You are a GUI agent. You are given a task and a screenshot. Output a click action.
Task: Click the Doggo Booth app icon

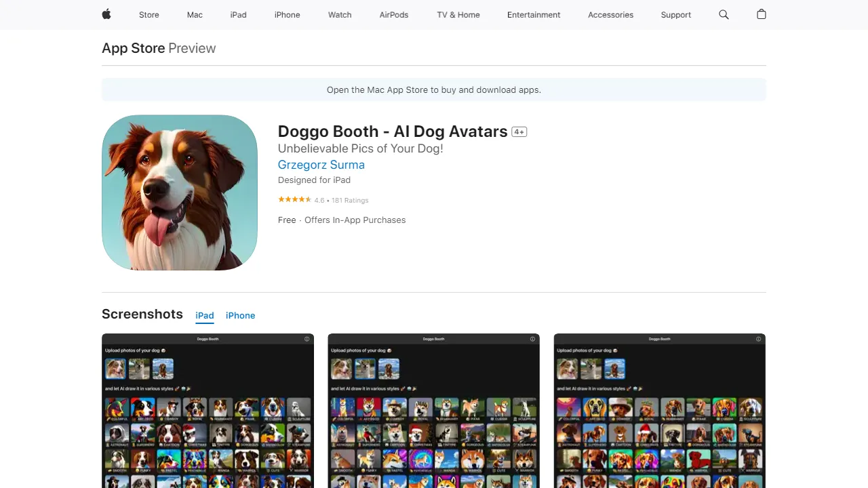coord(180,192)
